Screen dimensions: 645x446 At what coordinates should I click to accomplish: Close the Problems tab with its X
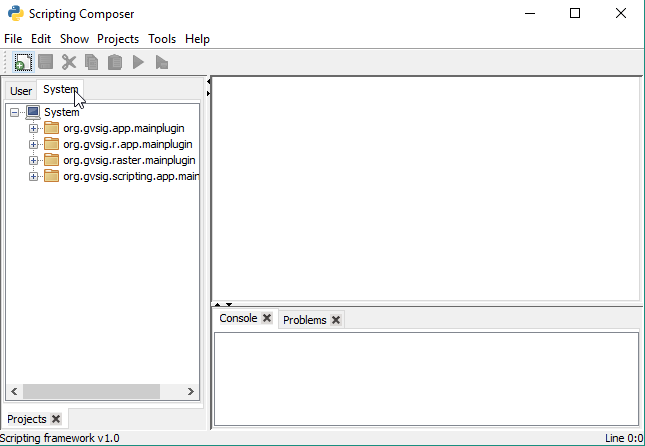(336, 320)
